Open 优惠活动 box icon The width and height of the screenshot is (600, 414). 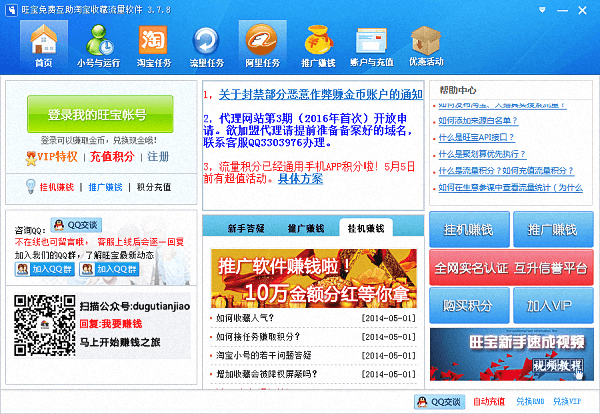(426, 45)
